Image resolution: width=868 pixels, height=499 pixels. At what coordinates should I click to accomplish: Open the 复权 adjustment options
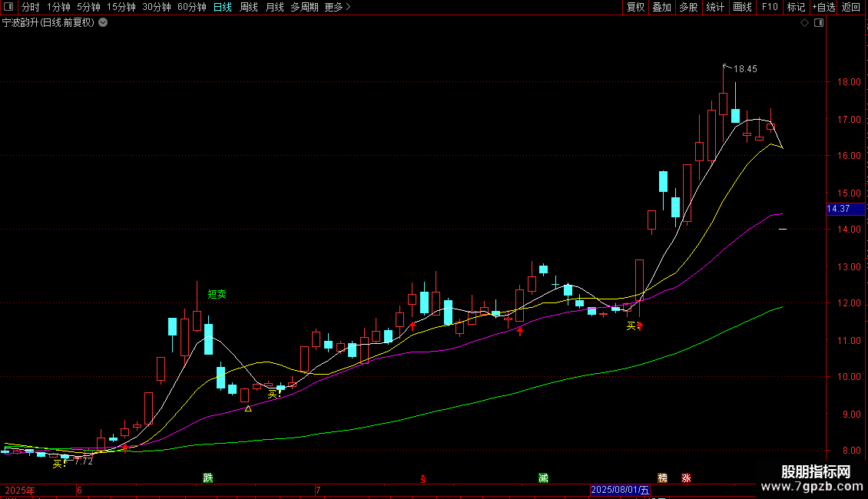tap(635, 7)
